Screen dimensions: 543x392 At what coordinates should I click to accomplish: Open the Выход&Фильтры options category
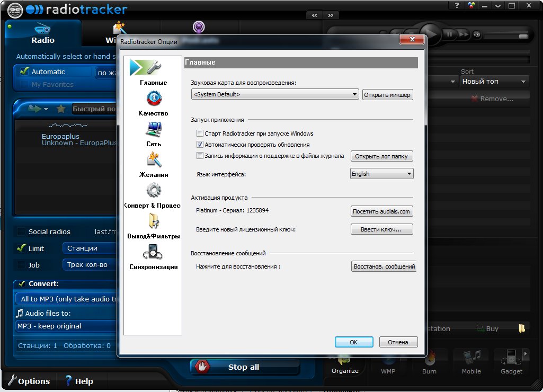pyautogui.click(x=154, y=227)
